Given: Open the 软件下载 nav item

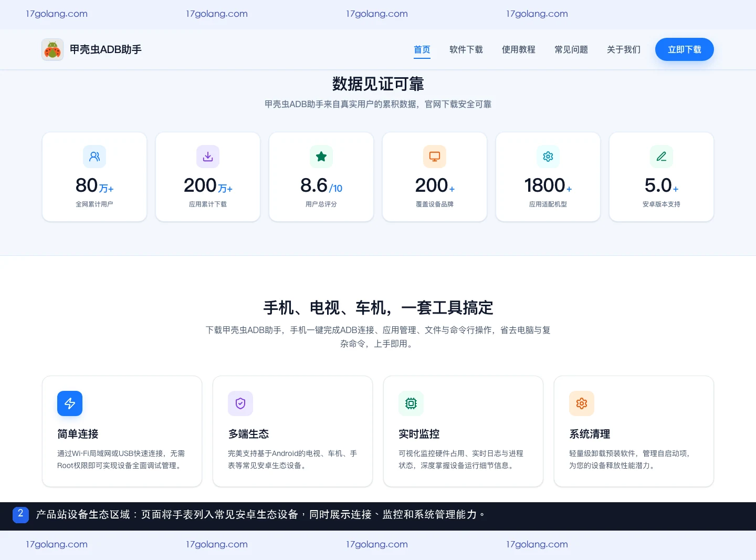Looking at the screenshot, I should (x=466, y=49).
